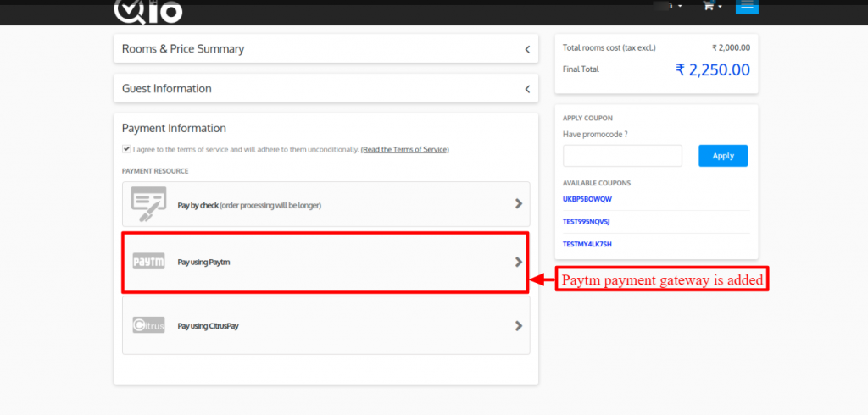Click arrow on Pay using CitrusPay row

(x=519, y=326)
